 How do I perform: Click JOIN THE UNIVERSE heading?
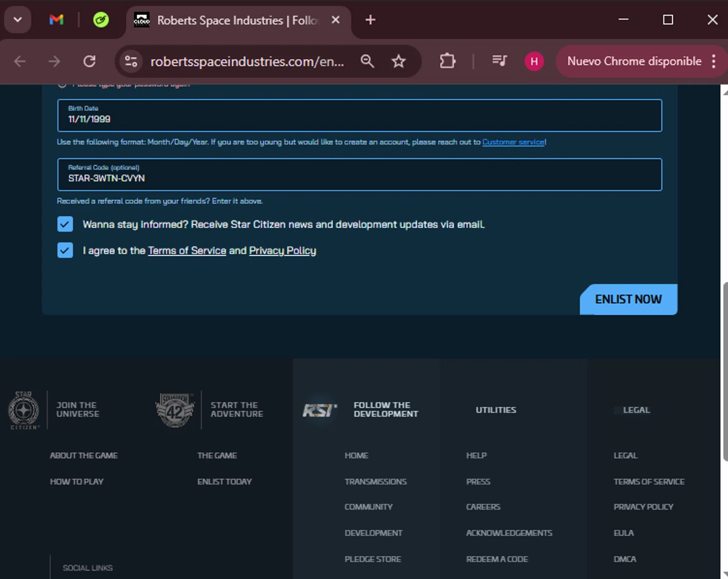78,409
